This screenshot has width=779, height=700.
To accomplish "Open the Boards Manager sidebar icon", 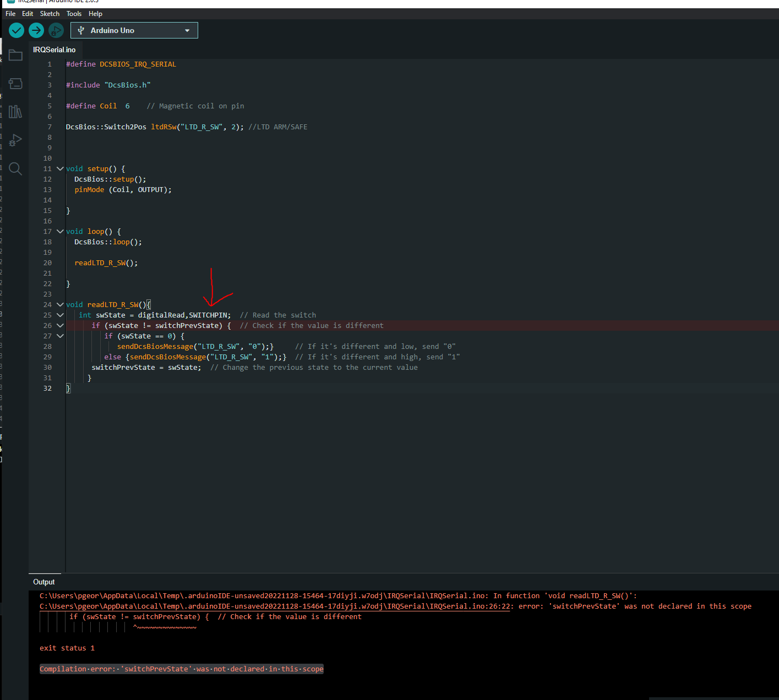I will [15, 84].
